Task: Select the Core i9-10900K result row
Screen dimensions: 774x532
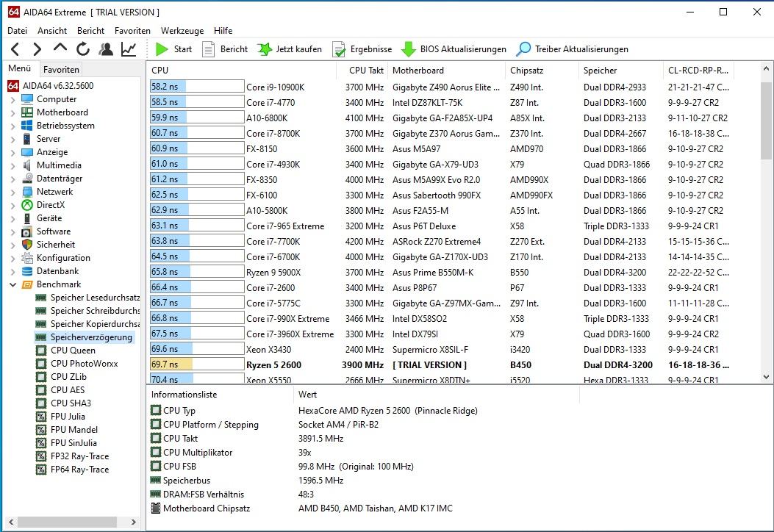Action: pyautogui.click(x=441, y=87)
